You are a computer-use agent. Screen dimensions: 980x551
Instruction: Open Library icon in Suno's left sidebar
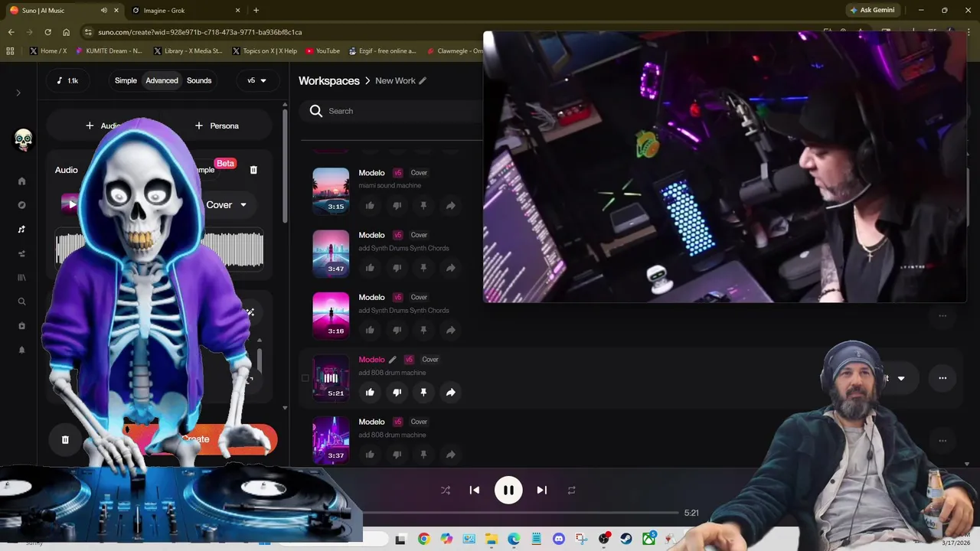click(21, 278)
